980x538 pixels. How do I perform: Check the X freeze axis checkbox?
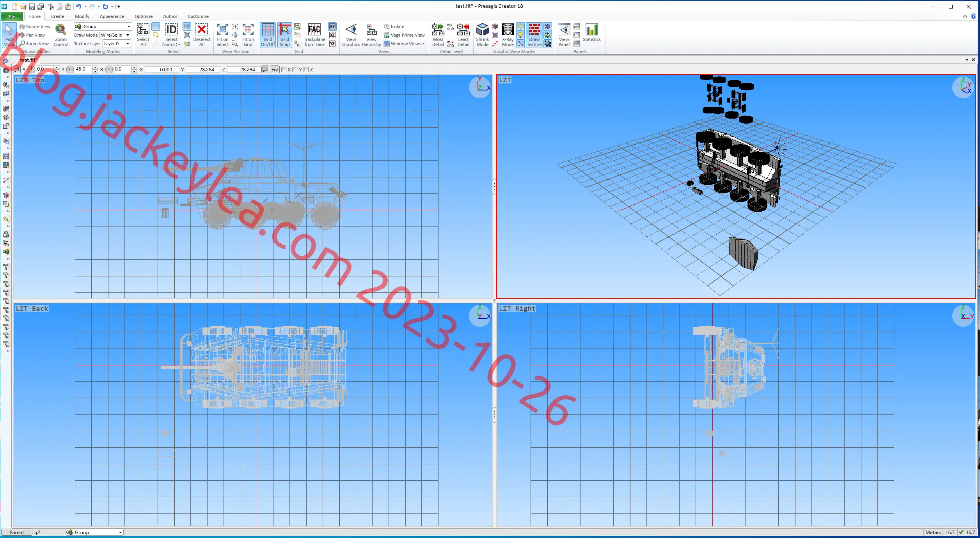click(x=284, y=70)
